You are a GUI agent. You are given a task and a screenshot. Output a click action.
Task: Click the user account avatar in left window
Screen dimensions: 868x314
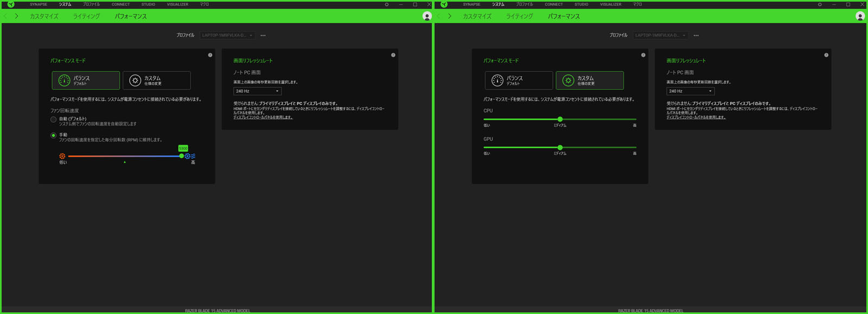(x=427, y=16)
